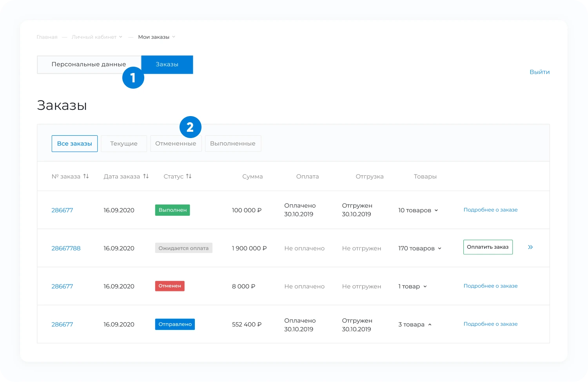Click the Статус sort arrows icon
Image resolution: width=588 pixels, height=382 pixels.
(x=189, y=176)
